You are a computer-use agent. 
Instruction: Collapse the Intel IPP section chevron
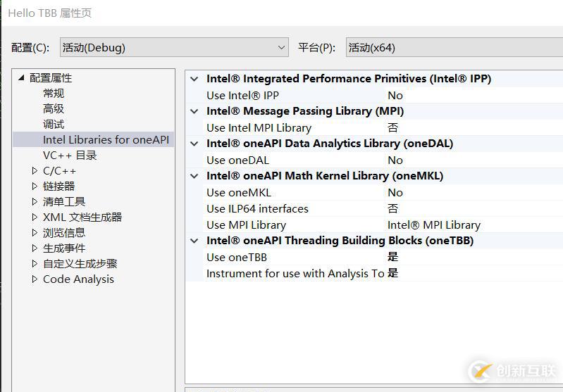(194, 79)
